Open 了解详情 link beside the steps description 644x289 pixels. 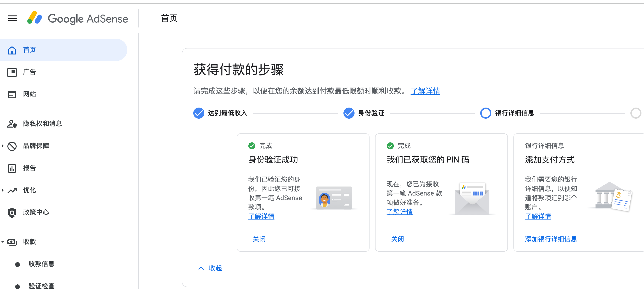click(x=425, y=91)
